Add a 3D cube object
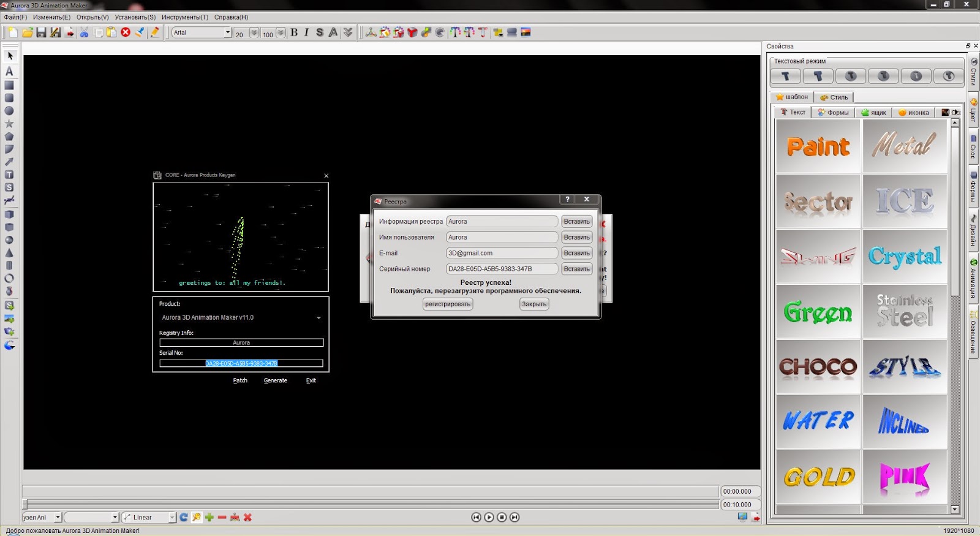The image size is (980, 536). [x=9, y=214]
